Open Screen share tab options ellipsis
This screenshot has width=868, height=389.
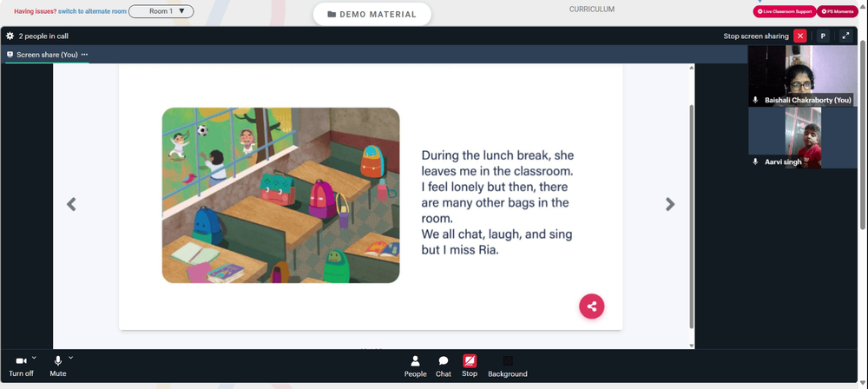click(84, 55)
